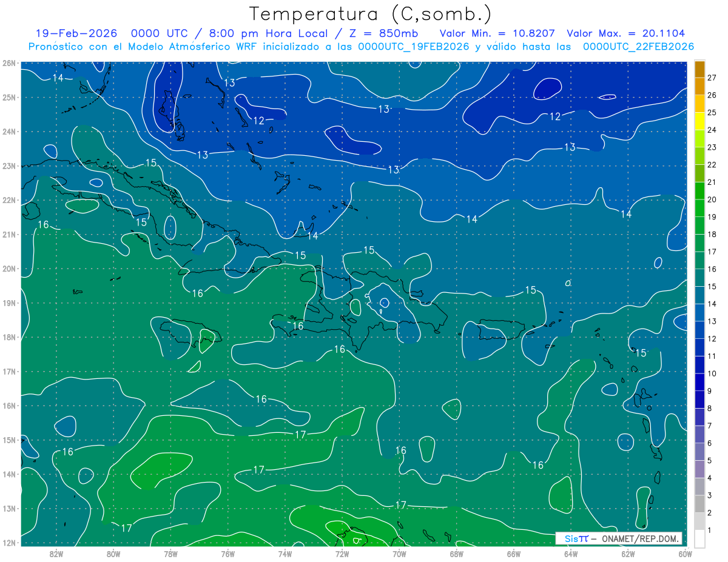Click the white swatch at the bottom of the color legend

699,538
